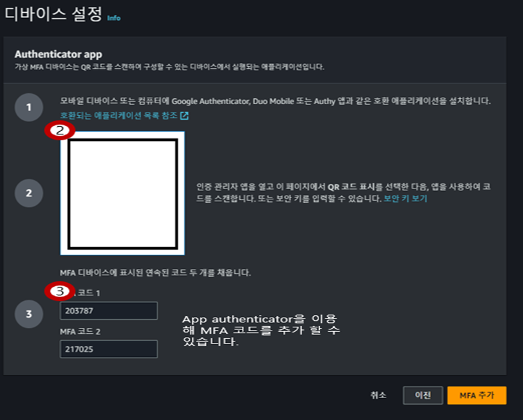Click the 디바이스 설정 page title
This screenshot has width=523, height=420.
pyautogui.click(x=53, y=14)
